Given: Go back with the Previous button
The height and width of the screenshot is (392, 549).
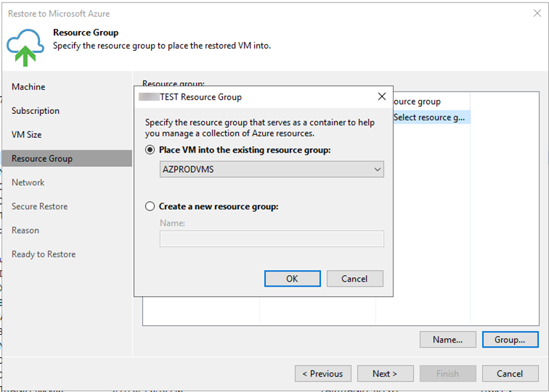Looking at the screenshot, I should (x=323, y=373).
